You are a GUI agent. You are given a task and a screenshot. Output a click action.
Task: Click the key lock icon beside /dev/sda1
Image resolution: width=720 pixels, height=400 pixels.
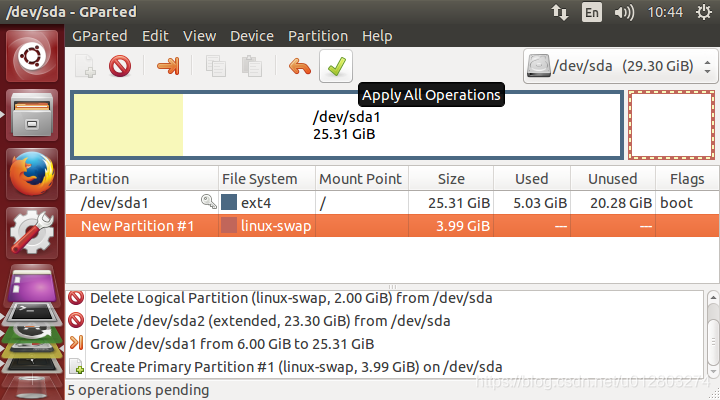[208, 201]
